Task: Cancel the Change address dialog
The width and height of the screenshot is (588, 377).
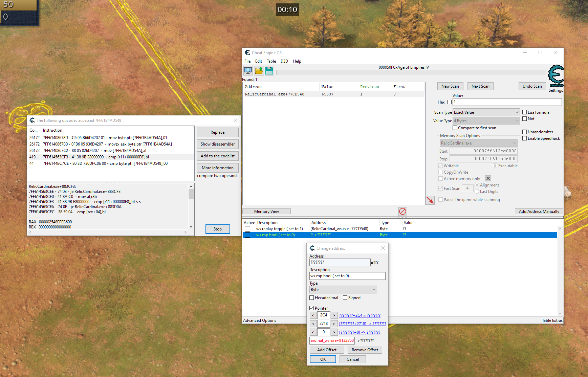Action: click(352, 359)
